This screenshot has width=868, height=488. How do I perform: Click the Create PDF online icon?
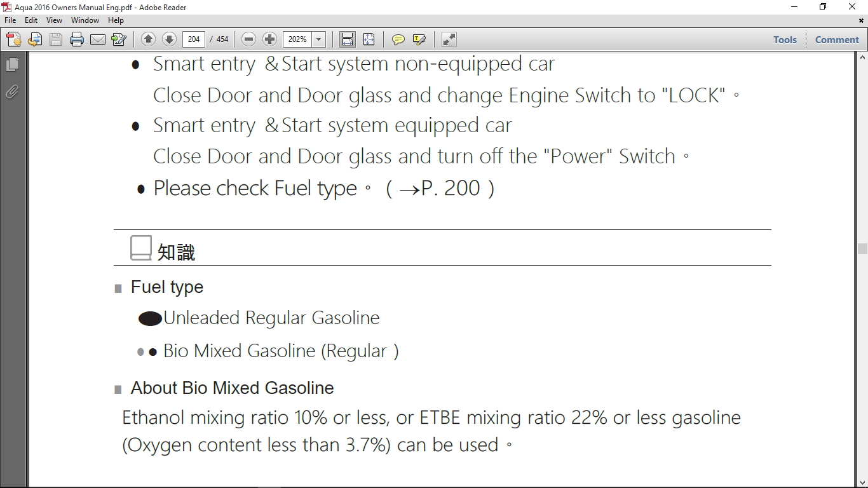pyautogui.click(x=14, y=39)
